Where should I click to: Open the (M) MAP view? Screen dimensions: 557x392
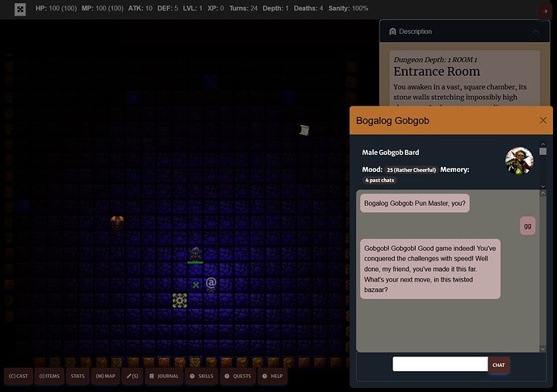(106, 376)
